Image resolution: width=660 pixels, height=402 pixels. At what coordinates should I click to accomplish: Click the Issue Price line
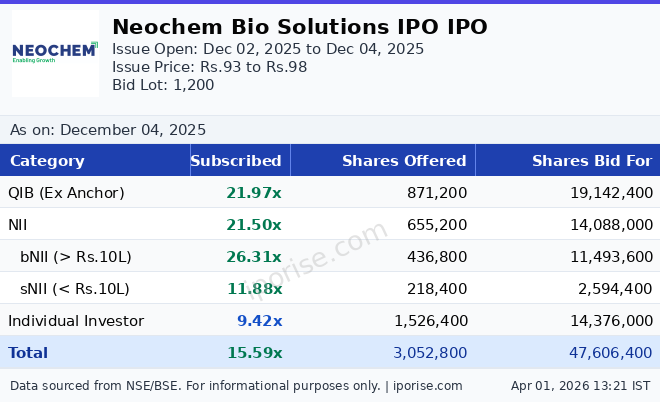tap(209, 67)
